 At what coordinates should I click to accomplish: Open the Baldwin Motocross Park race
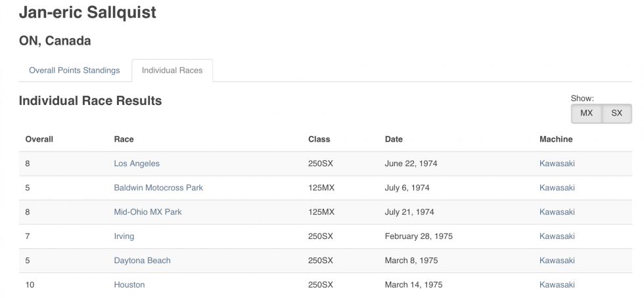coord(158,188)
